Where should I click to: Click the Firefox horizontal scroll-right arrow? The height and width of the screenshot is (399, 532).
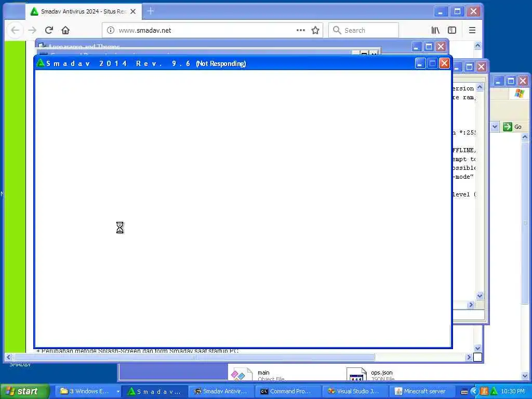(x=469, y=357)
